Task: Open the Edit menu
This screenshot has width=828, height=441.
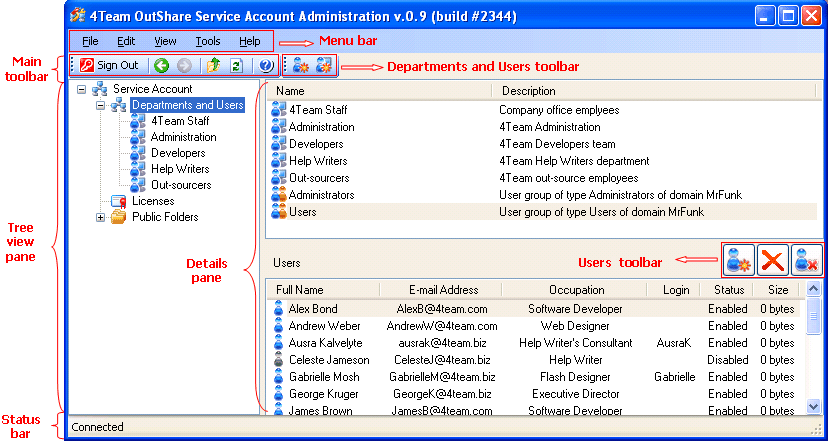Action: pos(126,41)
